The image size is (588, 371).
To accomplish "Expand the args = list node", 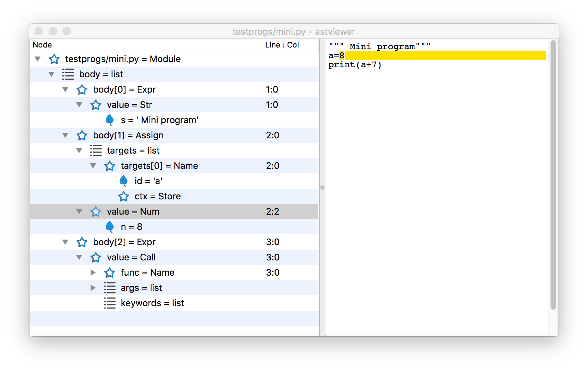I will pos(93,288).
